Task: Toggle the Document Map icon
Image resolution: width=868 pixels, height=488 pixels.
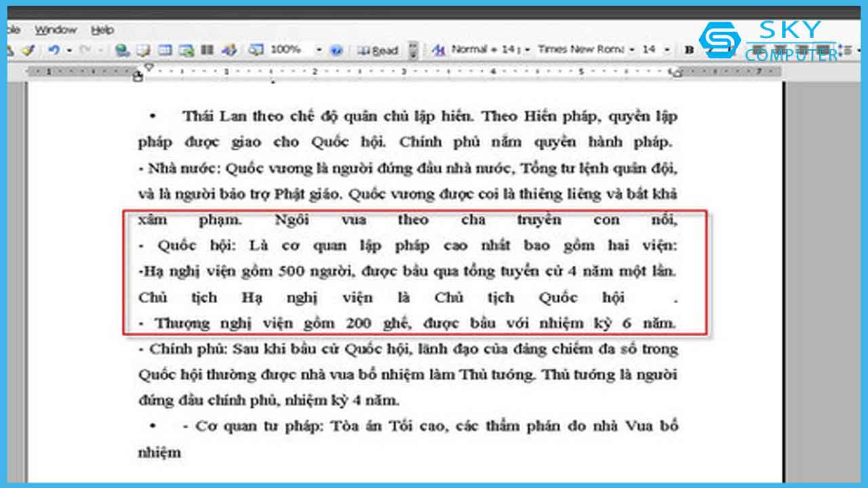Action: pyautogui.click(x=256, y=50)
